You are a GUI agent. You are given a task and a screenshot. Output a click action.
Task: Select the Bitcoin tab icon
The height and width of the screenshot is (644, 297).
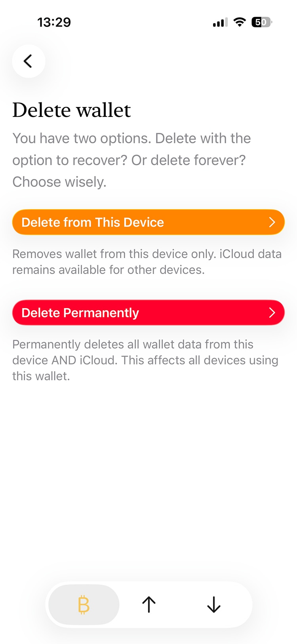coord(84,605)
